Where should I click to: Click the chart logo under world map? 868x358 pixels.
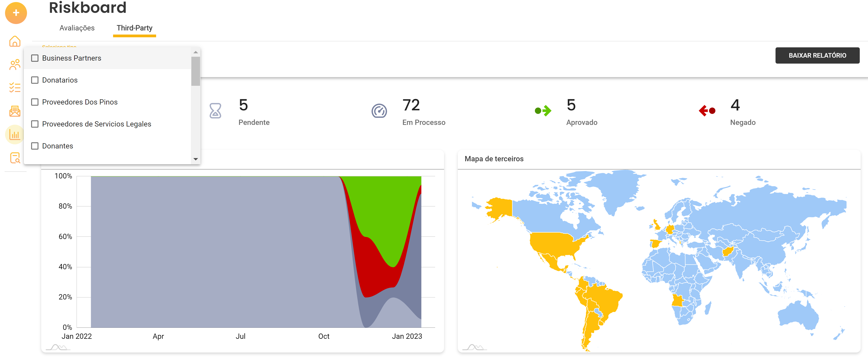pos(475,347)
